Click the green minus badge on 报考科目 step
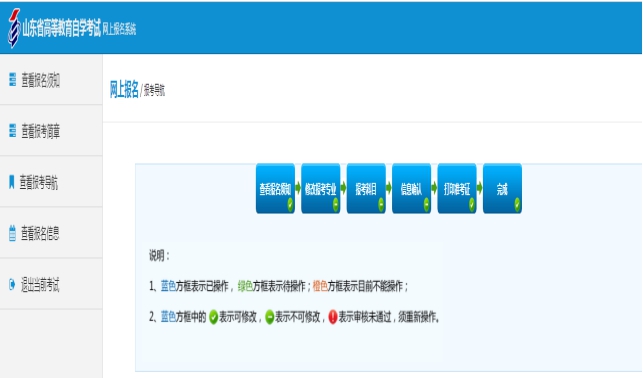This screenshot has height=379, width=643. click(x=381, y=204)
